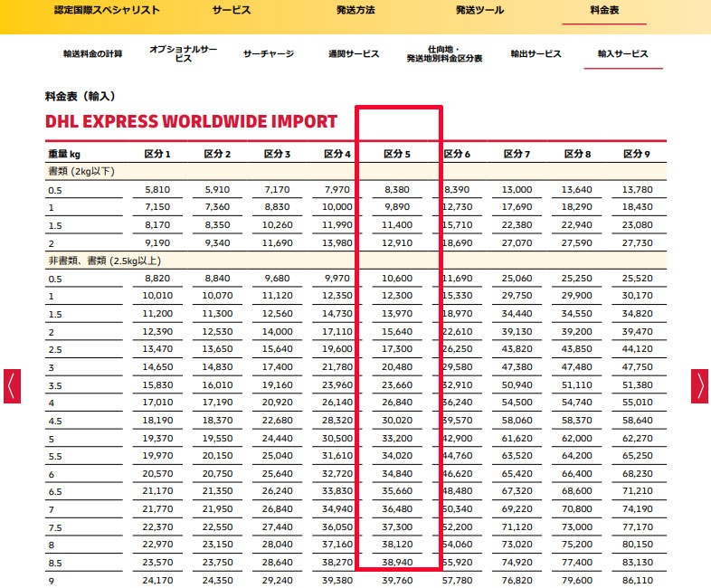
Task: Click the 書類 (2kg以下) section row
Action: tap(356, 171)
